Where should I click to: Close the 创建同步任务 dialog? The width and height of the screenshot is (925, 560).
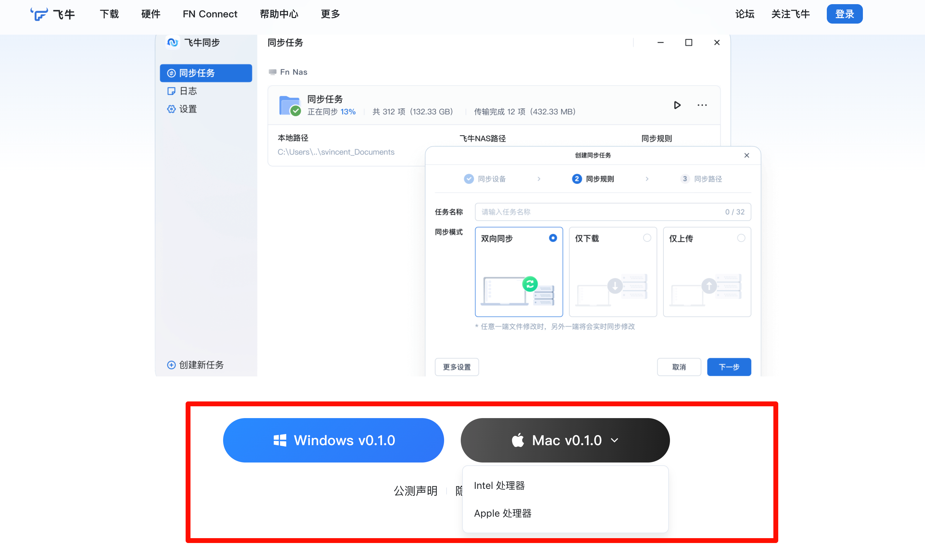pyautogui.click(x=747, y=155)
